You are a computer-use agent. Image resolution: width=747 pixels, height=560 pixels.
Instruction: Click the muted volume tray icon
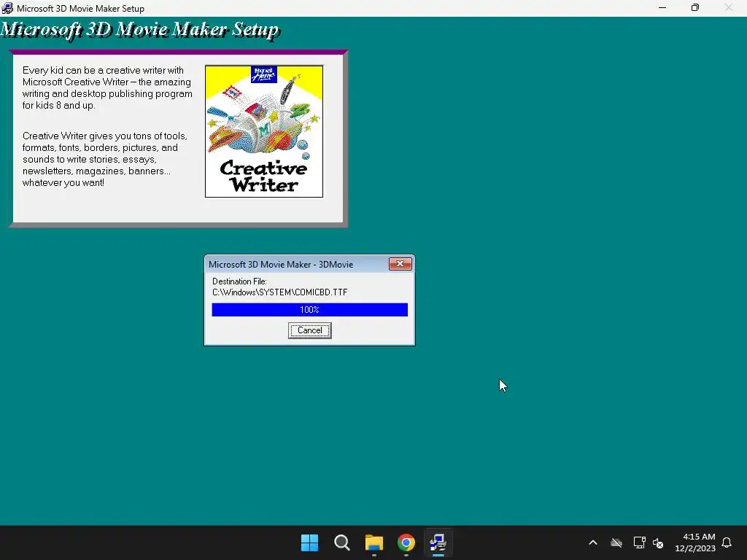pyautogui.click(x=659, y=542)
